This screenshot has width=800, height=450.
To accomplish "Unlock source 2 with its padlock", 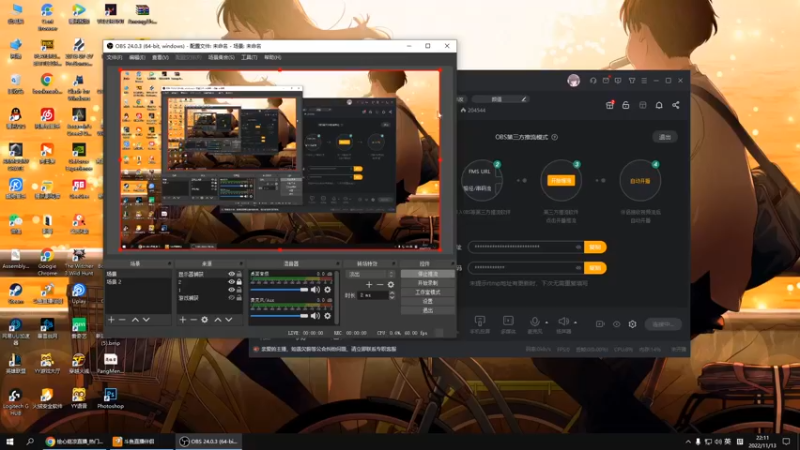I will pyautogui.click(x=239, y=282).
